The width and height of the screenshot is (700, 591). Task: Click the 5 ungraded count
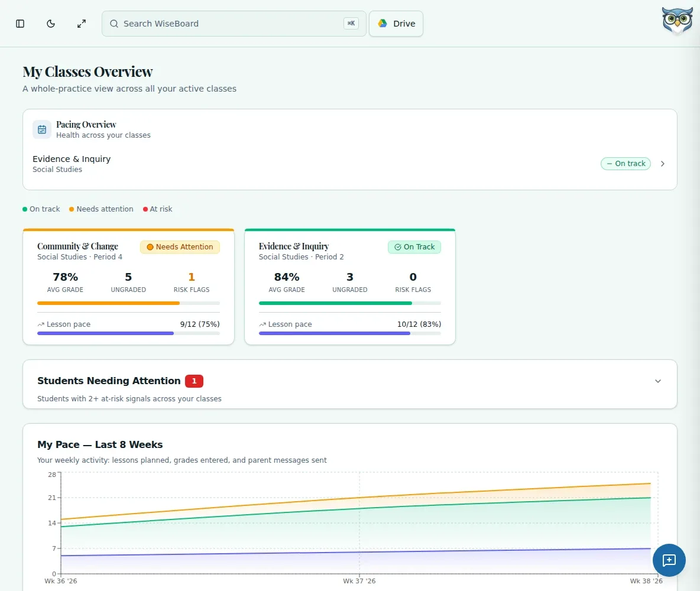point(128,277)
